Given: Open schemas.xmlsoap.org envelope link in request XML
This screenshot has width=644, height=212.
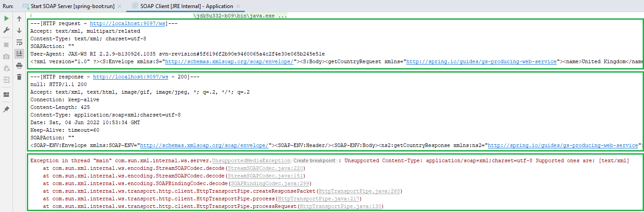Looking at the screenshot, I should [229, 61].
